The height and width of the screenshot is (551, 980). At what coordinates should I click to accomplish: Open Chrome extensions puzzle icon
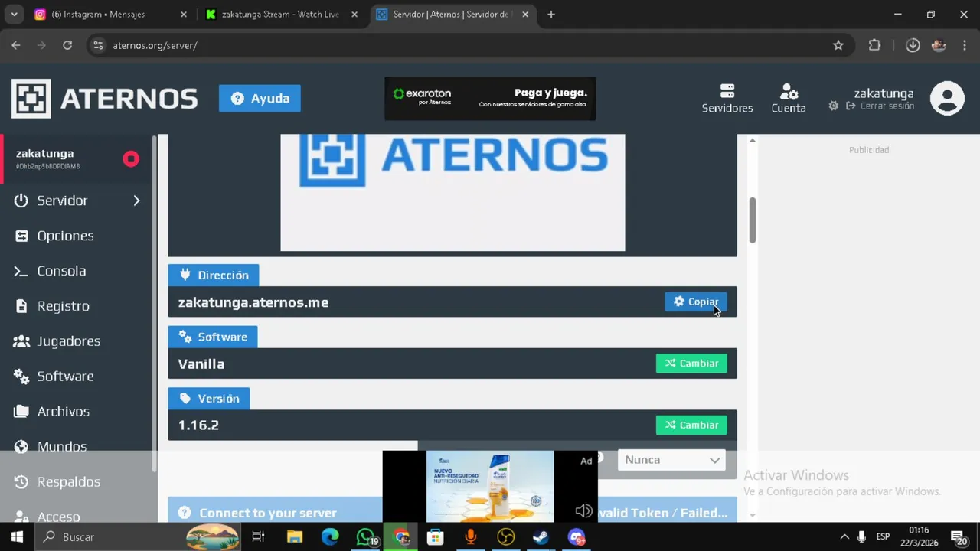point(874,45)
